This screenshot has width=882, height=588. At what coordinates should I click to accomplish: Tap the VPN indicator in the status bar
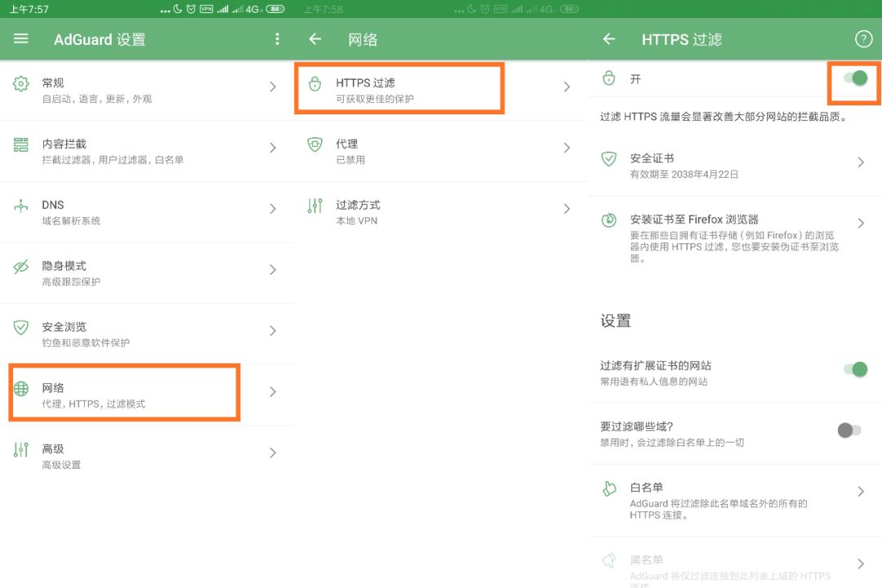click(207, 9)
